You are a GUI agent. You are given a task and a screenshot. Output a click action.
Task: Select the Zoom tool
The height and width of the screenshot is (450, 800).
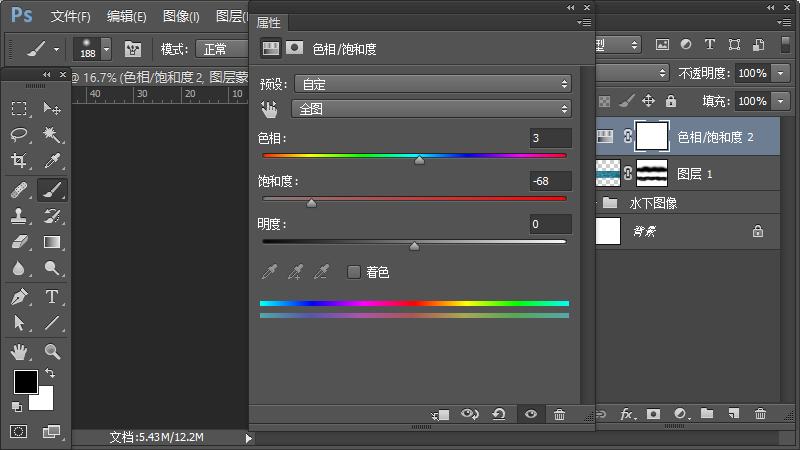(x=52, y=352)
